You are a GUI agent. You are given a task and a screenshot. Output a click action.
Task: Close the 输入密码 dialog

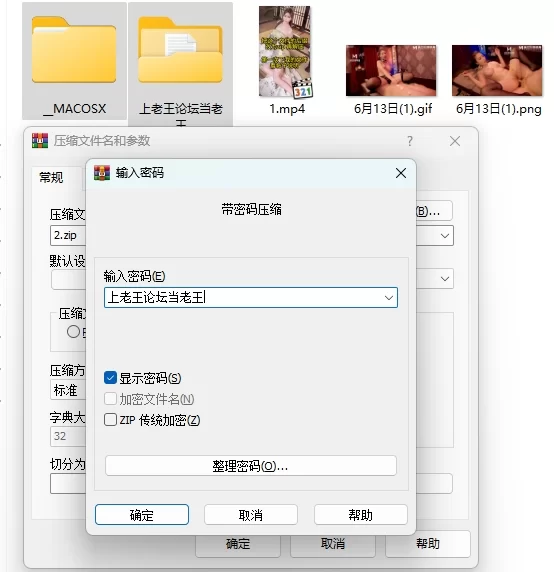(x=401, y=173)
